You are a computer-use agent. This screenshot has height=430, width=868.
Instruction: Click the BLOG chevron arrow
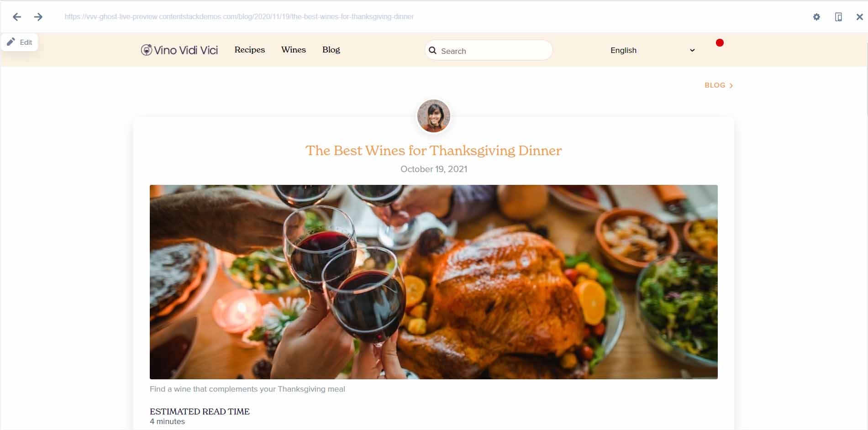coord(731,85)
